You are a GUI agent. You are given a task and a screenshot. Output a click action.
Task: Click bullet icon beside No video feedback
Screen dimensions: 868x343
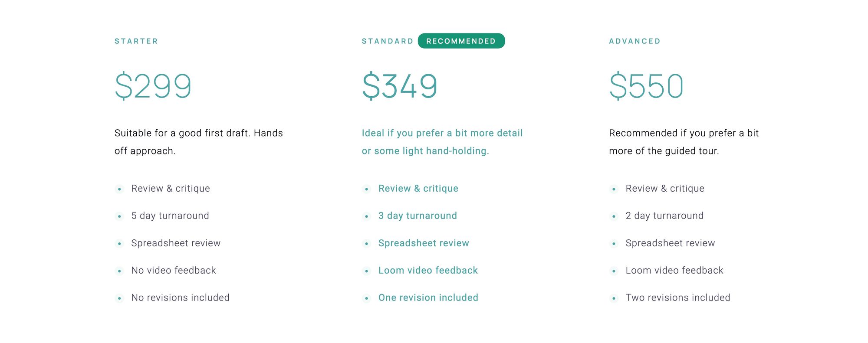pyautogui.click(x=119, y=271)
